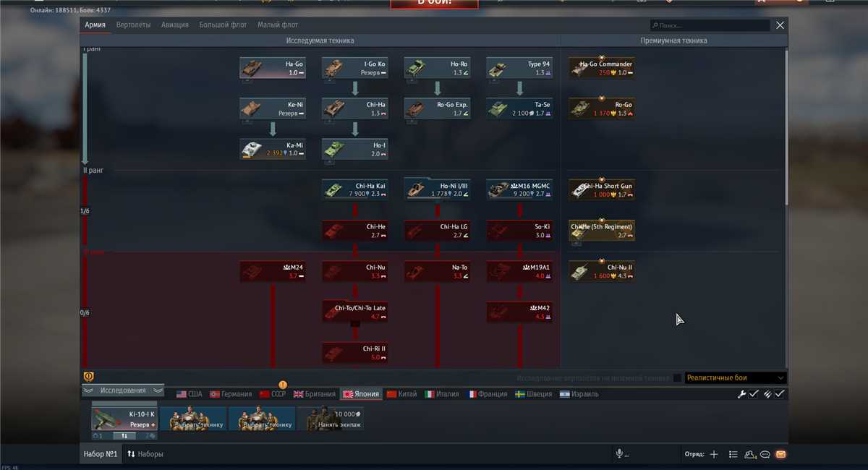Select the I-Go Ko reserve tank

pyautogui.click(x=355, y=68)
